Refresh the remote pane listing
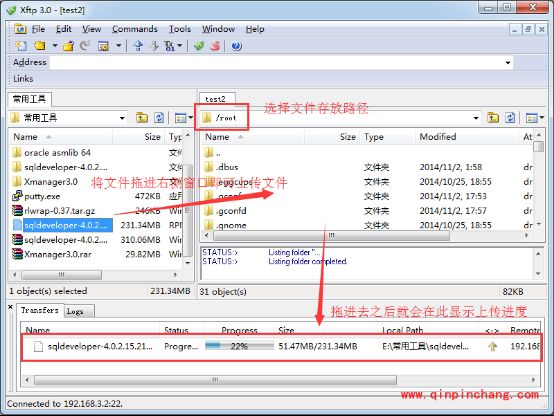Viewport: 554px width, 416px height. [x=510, y=118]
